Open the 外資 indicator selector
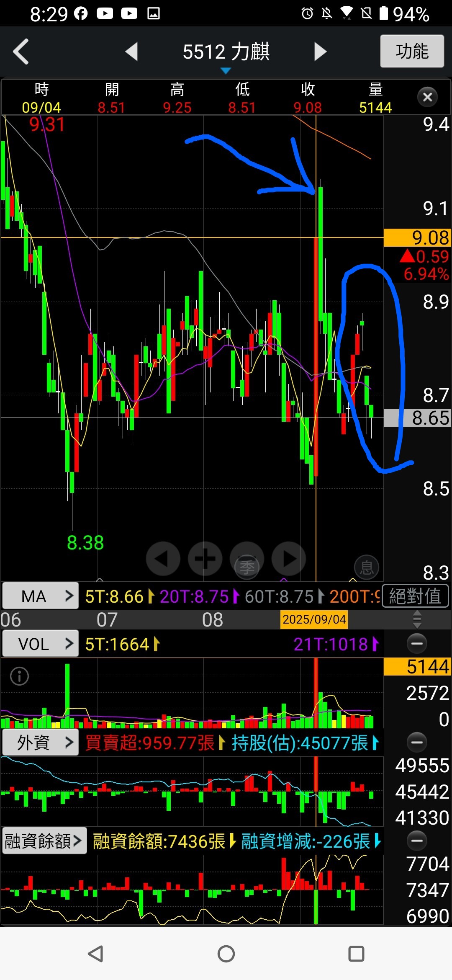This screenshot has height=980, width=452. 41,743
